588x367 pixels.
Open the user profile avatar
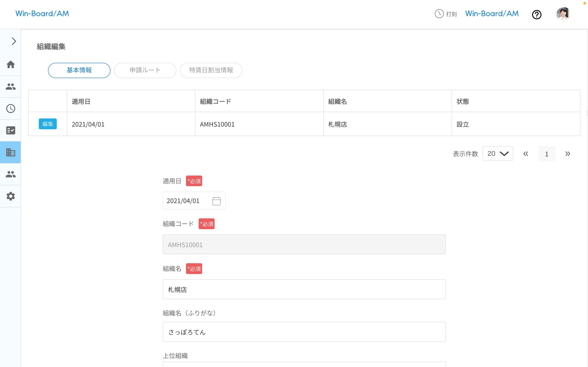point(563,14)
